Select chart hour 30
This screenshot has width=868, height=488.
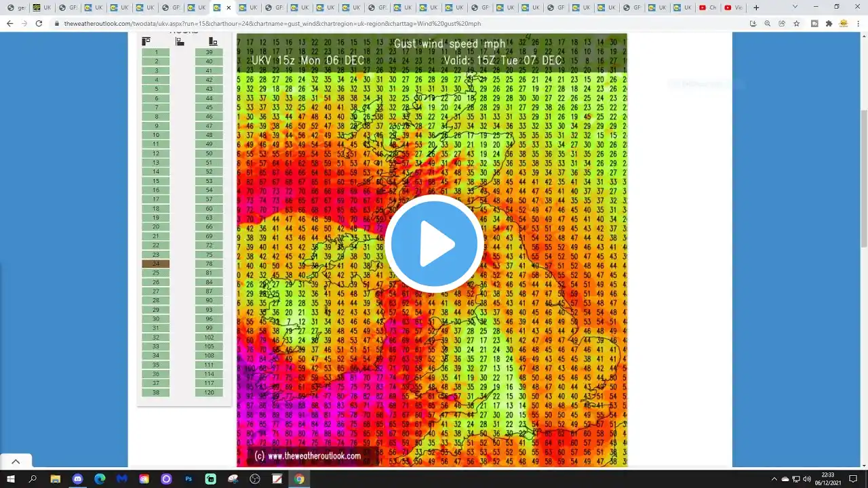pyautogui.click(x=156, y=319)
